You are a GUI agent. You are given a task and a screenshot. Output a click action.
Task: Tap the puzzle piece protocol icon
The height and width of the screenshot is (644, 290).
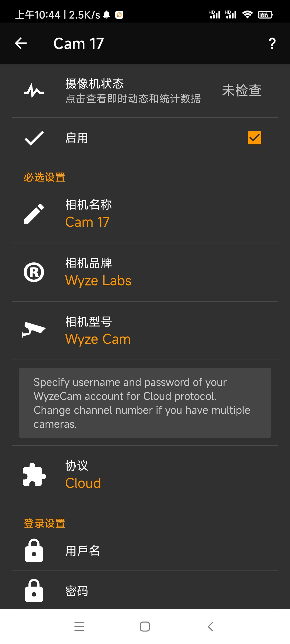[34, 474]
